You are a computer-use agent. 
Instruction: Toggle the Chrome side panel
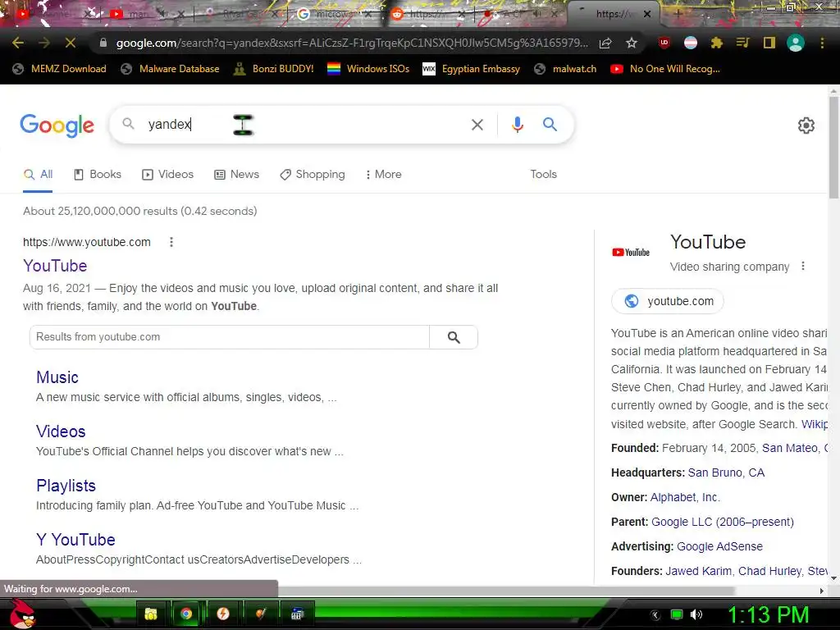pos(769,43)
